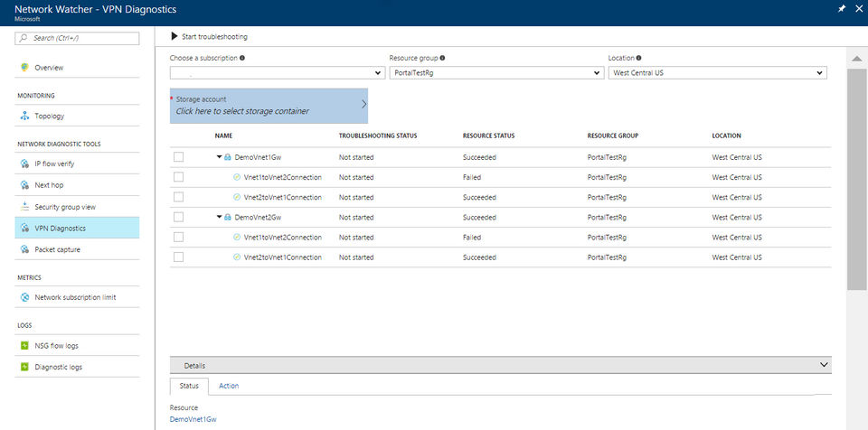
Task: Click the Security group view icon
Action: (x=24, y=207)
